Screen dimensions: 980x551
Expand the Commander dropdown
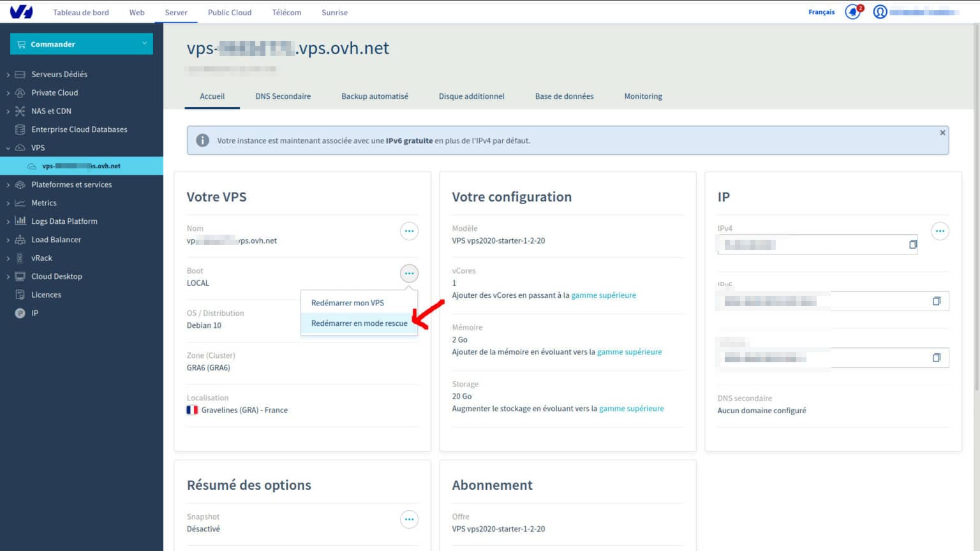[x=81, y=43]
